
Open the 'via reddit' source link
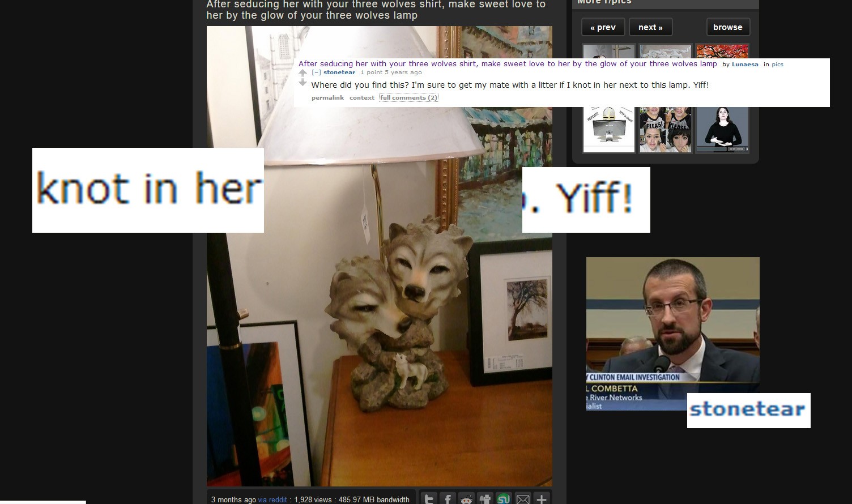pyautogui.click(x=272, y=499)
